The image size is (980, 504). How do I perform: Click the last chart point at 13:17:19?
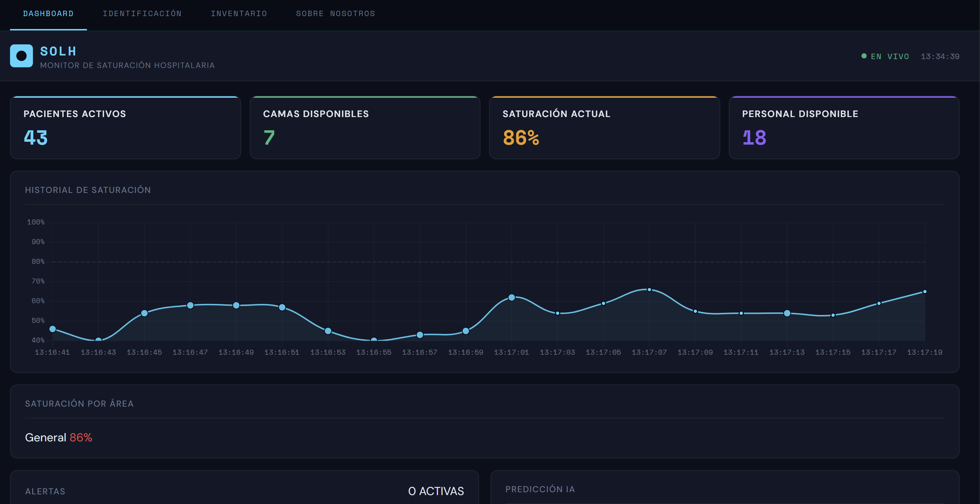[x=925, y=292]
